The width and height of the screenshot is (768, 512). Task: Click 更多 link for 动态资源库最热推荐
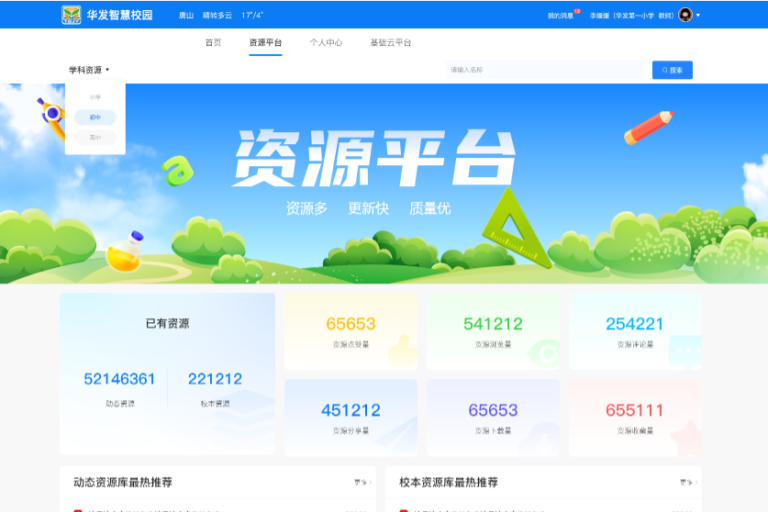click(x=362, y=482)
